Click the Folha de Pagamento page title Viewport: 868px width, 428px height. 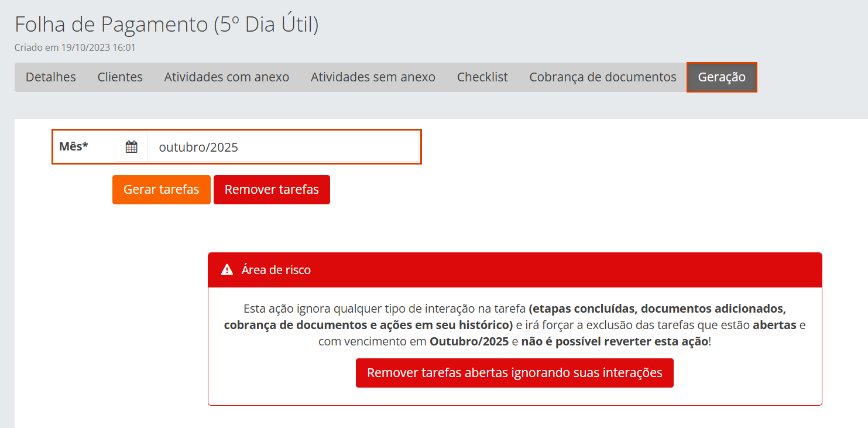pos(167,25)
